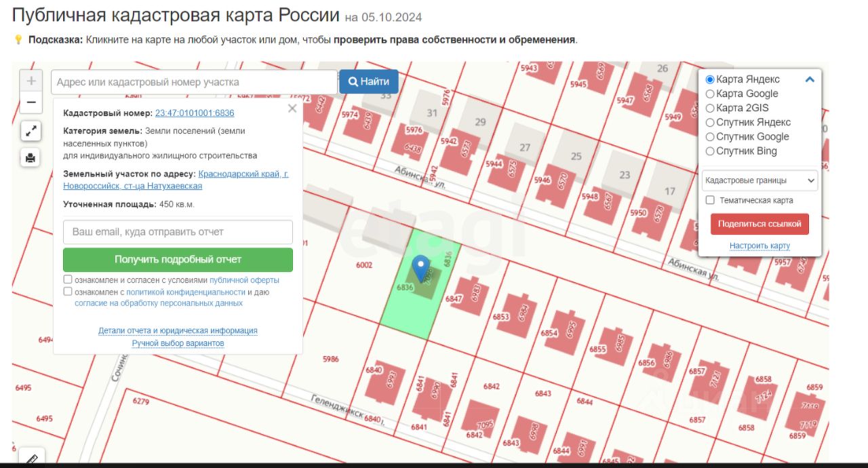Image resolution: width=868 pixels, height=468 pixels.
Task: Open the Кадастровые границы dropdown
Action: point(759,180)
